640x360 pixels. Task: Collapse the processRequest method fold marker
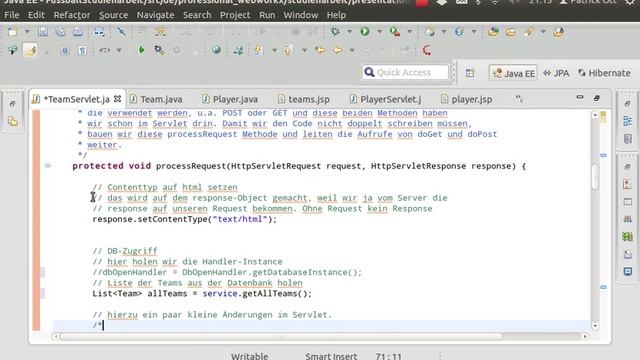click(48, 165)
